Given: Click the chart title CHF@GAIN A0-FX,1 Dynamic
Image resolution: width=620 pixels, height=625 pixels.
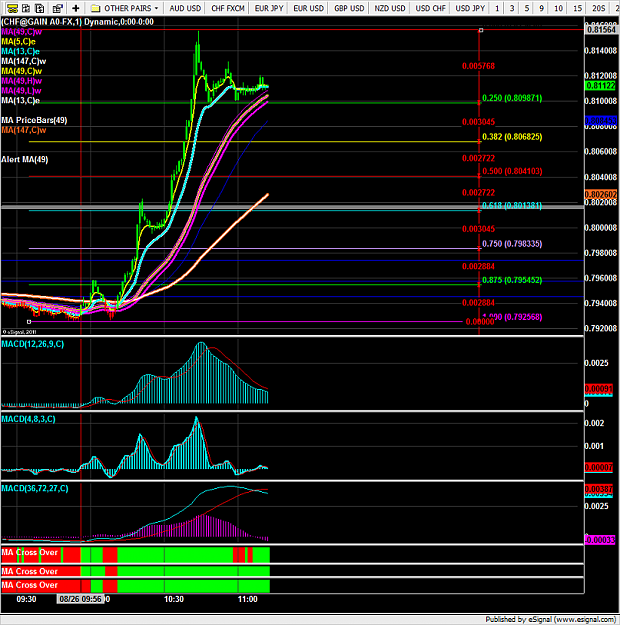Looking at the screenshot, I should [x=77, y=22].
